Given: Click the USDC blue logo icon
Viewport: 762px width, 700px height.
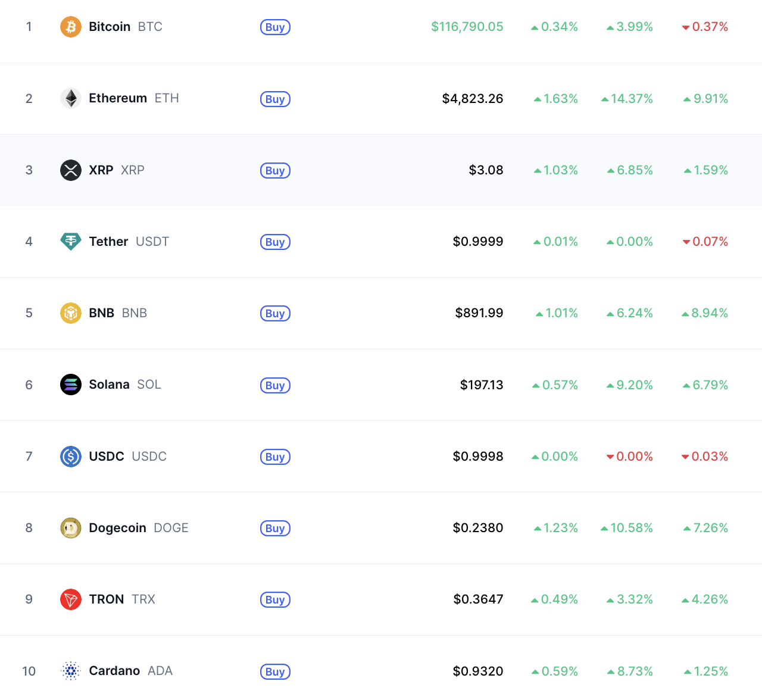Looking at the screenshot, I should (71, 457).
